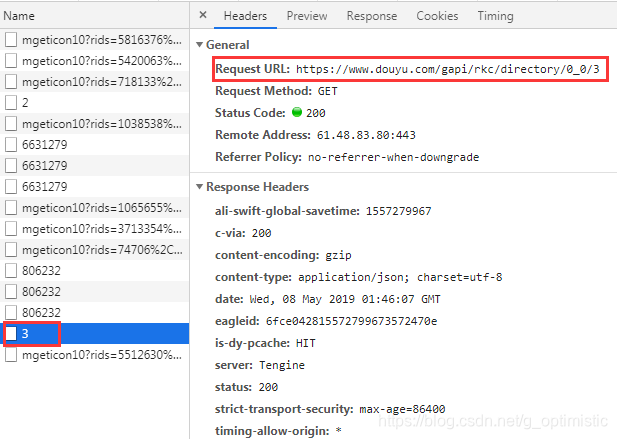The width and height of the screenshot is (617, 439).
Task: Click file icon for mgeticon10?rids=718133 request
Action: point(11,82)
